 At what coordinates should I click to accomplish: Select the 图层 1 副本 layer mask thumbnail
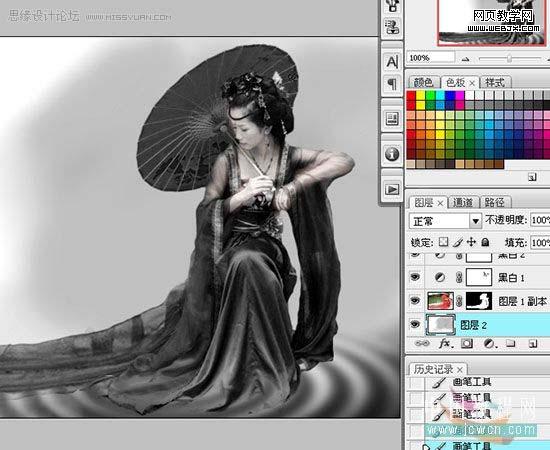tap(479, 301)
